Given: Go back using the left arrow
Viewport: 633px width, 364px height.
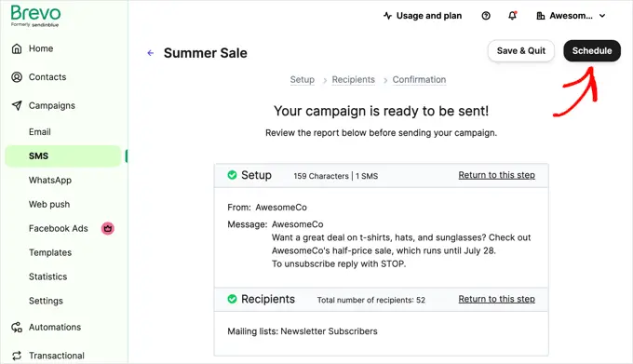Looking at the screenshot, I should [x=151, y=53].
